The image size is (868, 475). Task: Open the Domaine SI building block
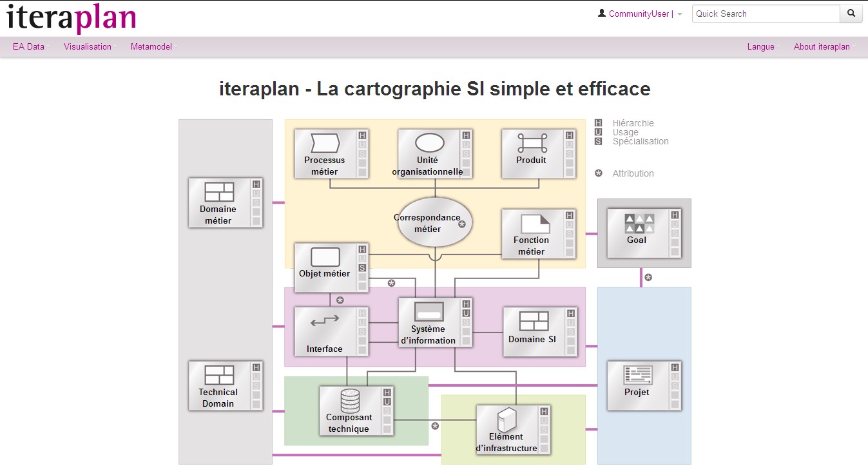[540, 331]
